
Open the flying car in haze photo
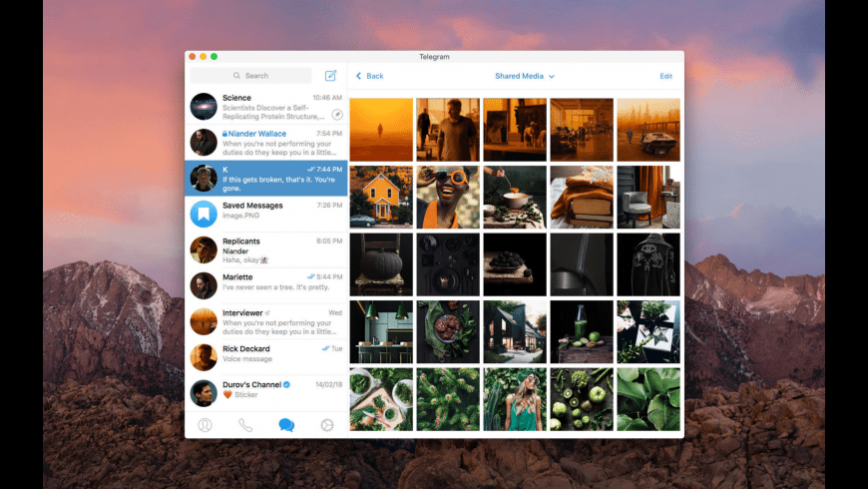coord(649,130)
